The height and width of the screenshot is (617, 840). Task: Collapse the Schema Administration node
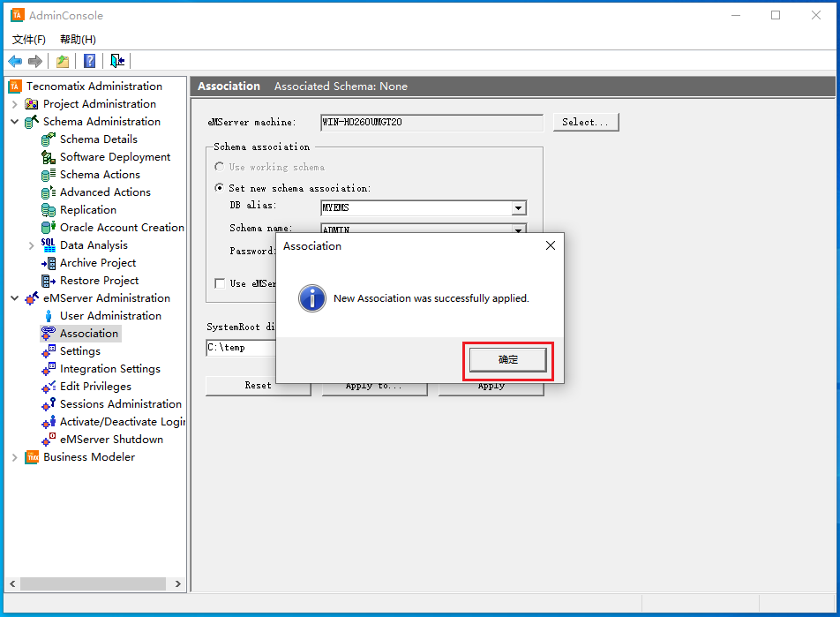pos(14,122)
